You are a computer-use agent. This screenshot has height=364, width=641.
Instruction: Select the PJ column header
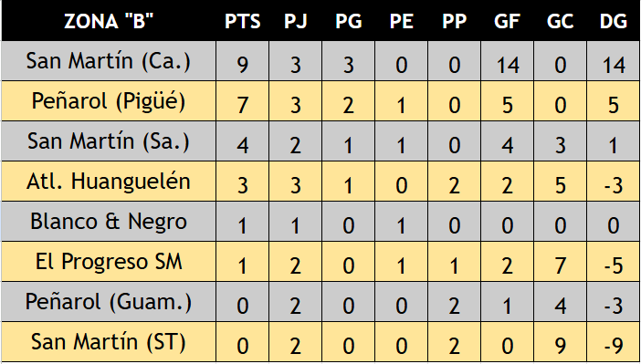[x=296, y=20]
